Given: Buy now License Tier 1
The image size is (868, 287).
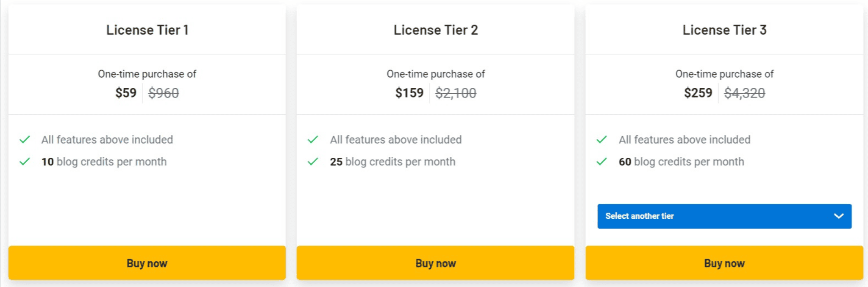Looking at the screenshot, I should click(147, 263).
